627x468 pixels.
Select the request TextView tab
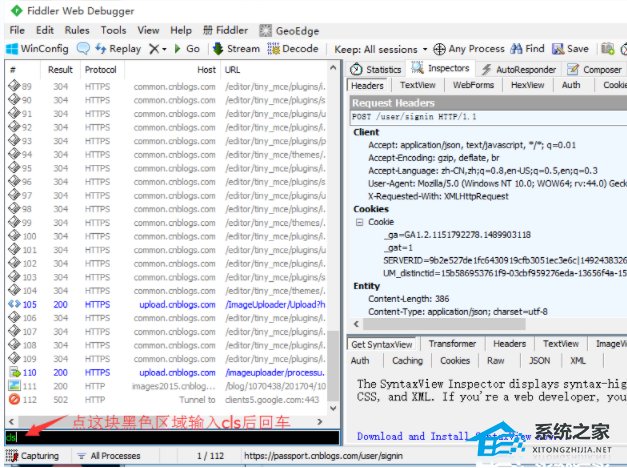(x=417, y=85)
